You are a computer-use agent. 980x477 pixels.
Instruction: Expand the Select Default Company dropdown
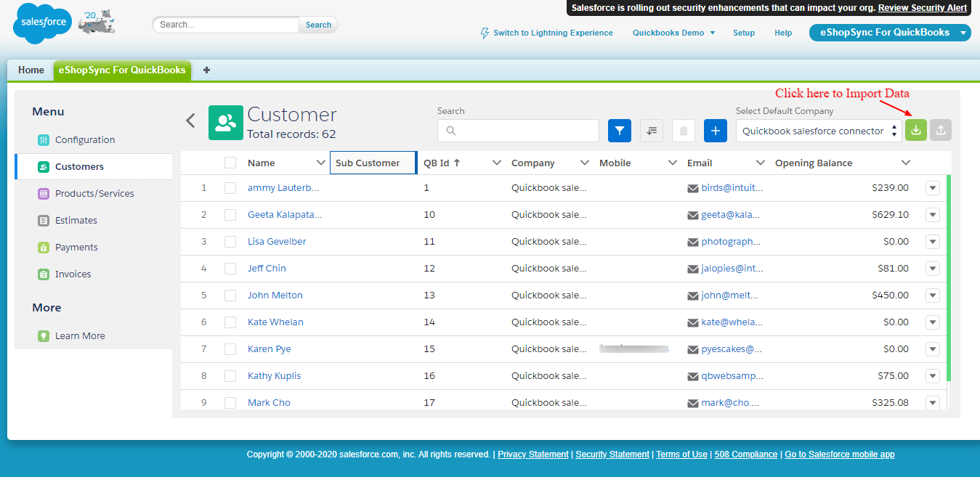click(x=819, y=131)
